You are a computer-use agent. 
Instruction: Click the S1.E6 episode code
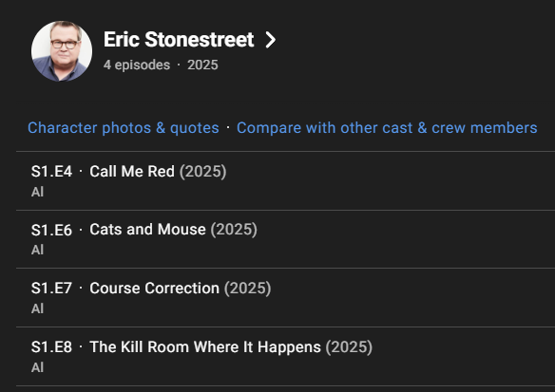pos(51,230)
